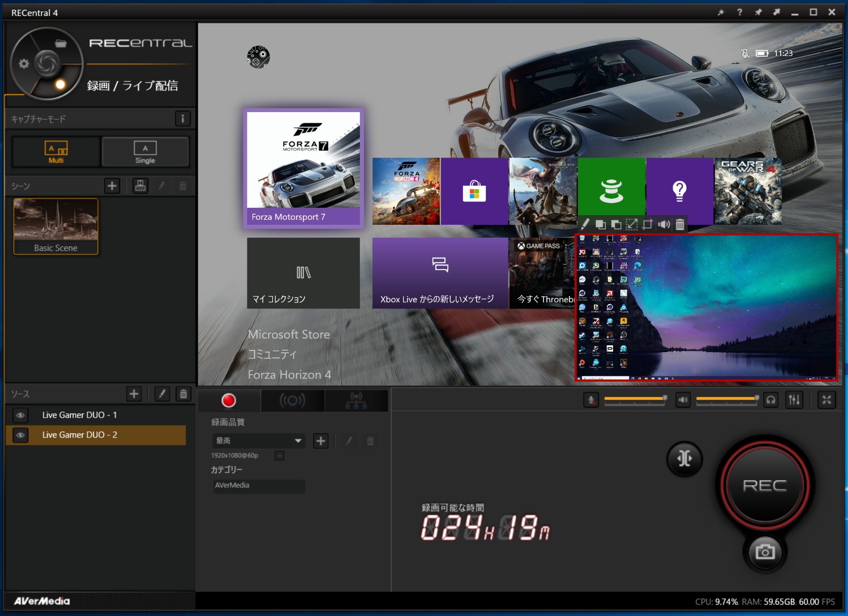The image size is (848, 616).
Task: Fit overlay source to full screen
Action: click(632, 224)
